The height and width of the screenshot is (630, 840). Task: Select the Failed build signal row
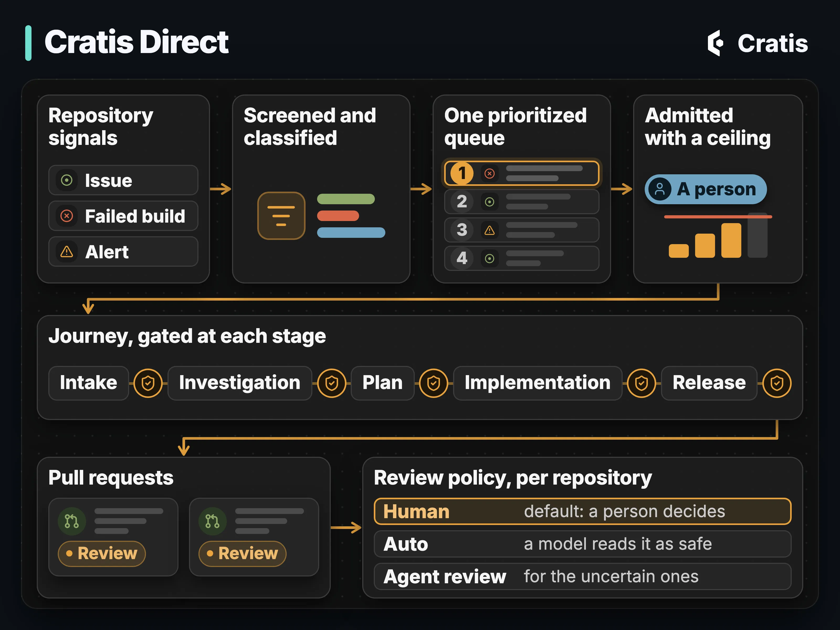[123, 216]
